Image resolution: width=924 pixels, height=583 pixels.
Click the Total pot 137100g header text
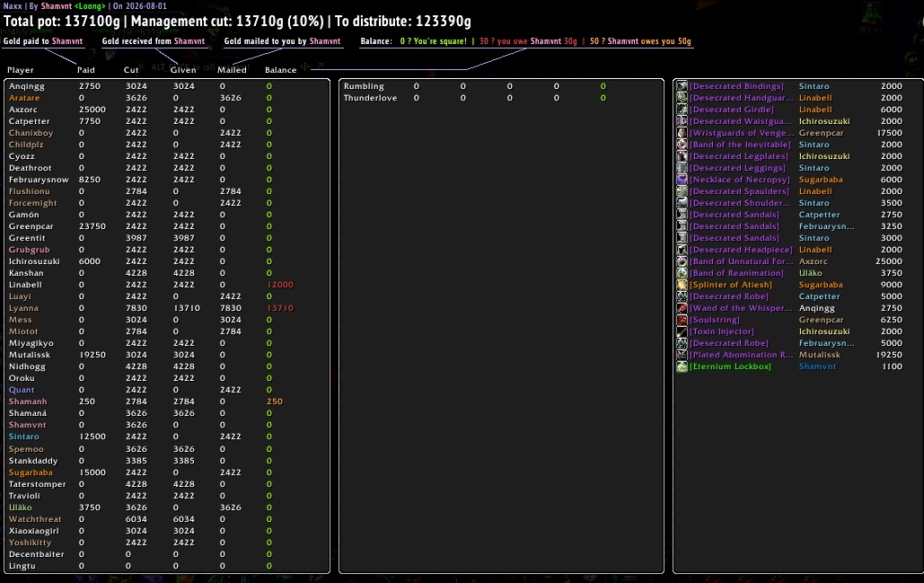[62, 22]
